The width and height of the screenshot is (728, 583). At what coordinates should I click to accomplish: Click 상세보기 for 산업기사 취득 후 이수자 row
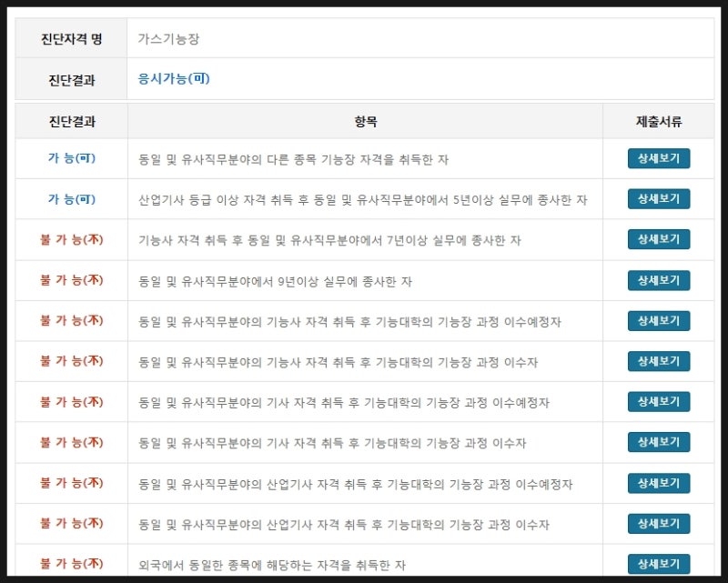(659, 524)
